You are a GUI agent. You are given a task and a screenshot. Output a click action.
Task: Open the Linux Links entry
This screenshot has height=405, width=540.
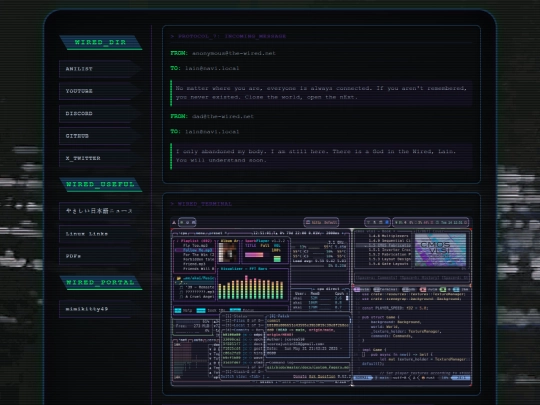100,233
